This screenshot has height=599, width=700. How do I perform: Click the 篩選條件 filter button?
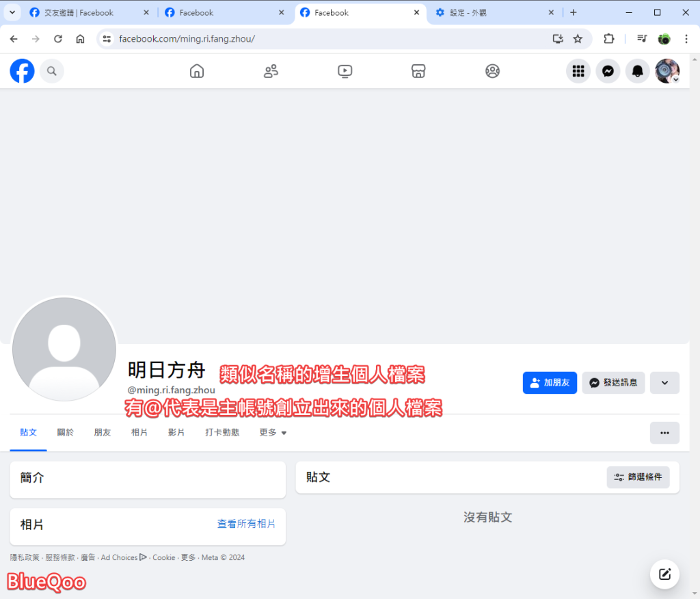click(638, 477)
